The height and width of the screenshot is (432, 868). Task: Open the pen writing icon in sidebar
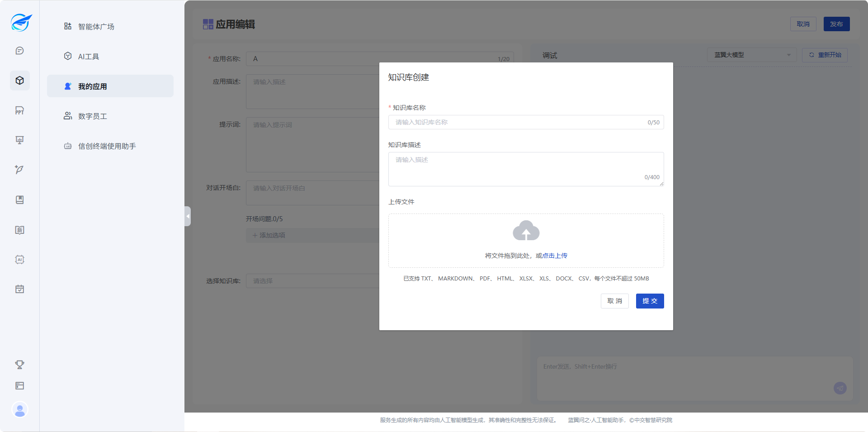[19, 170]
